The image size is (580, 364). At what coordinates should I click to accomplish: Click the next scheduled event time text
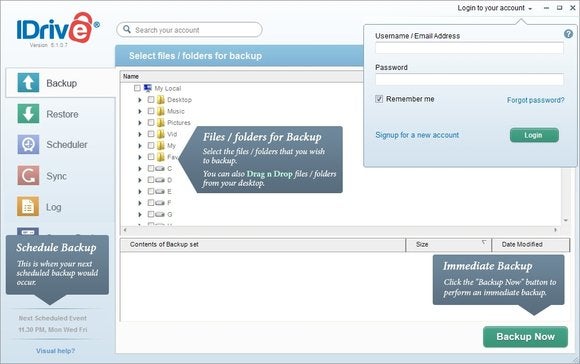point(53,330)
